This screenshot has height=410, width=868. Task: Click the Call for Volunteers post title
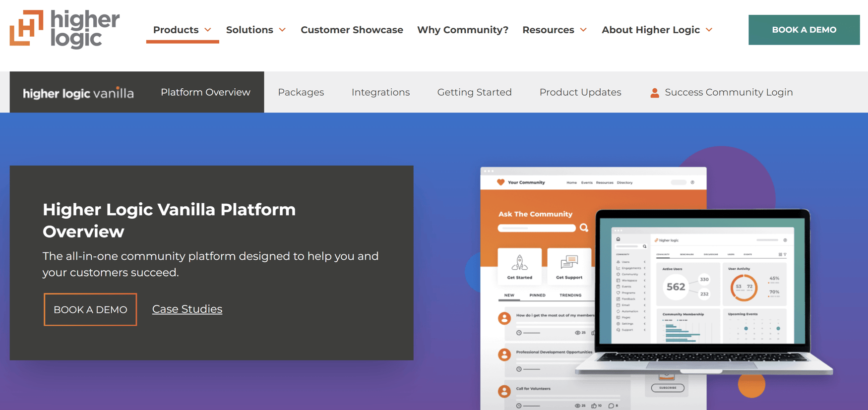[533, 389]
